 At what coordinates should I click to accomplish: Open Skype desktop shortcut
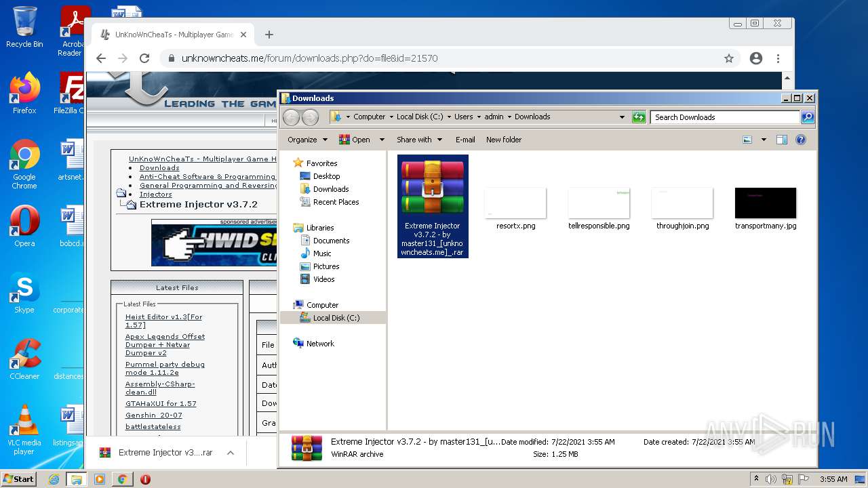[x=24, y=293]
